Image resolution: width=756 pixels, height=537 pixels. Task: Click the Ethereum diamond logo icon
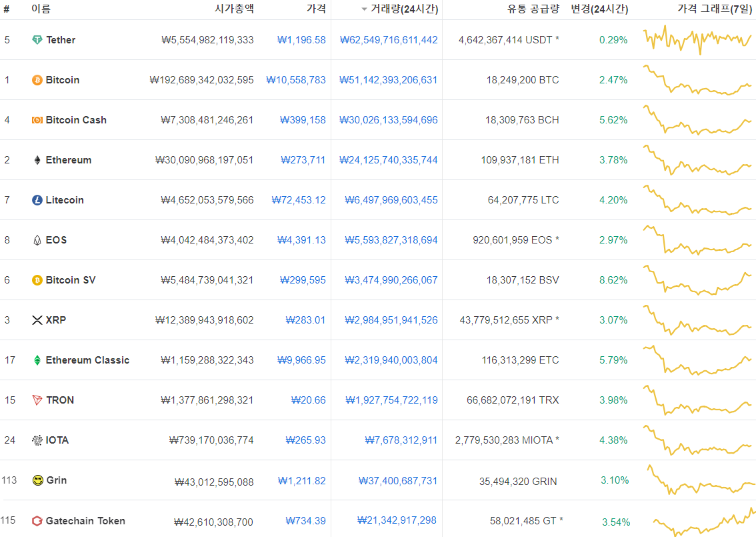click(x=37, y=160)
